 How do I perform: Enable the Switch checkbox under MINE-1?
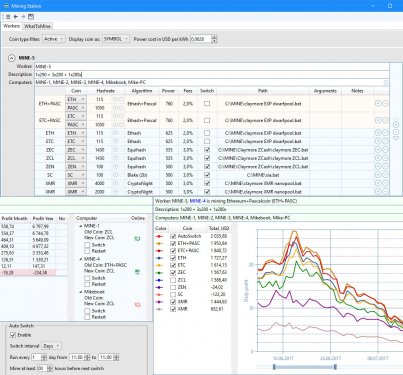click(x=87, y=245)
